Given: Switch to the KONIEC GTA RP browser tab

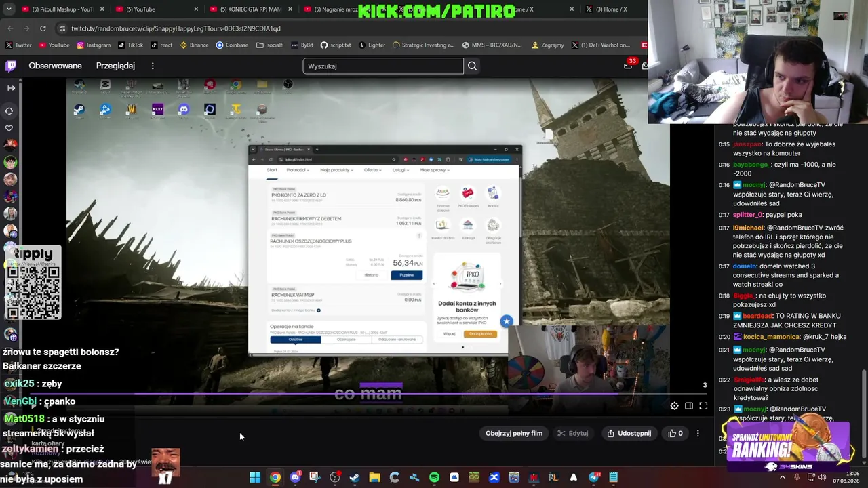Looking at the screenshot, I should coord(250,9).
